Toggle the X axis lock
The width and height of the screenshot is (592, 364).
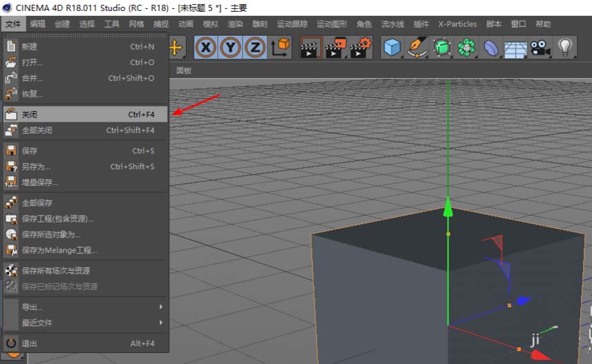205,47
